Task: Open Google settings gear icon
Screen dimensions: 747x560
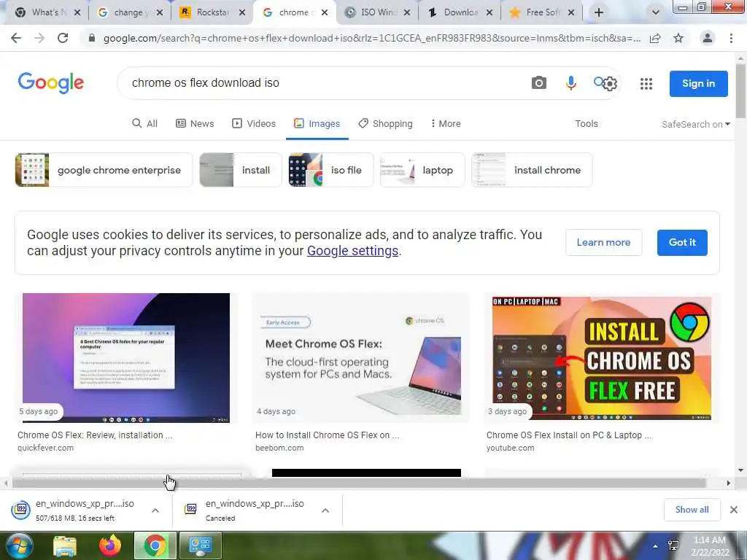Action: (x=610, y=84)
